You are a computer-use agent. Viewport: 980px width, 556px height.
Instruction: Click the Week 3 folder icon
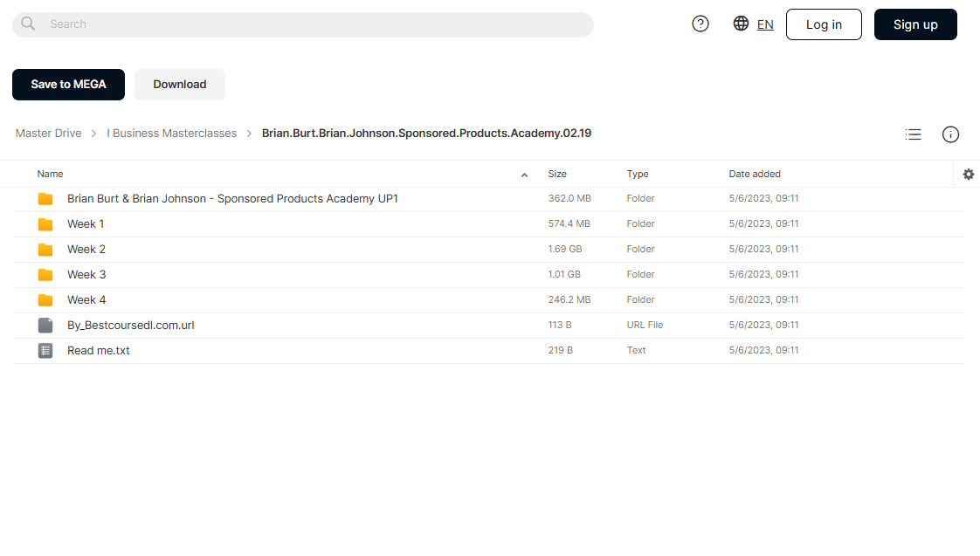click(x=45, y=275)
